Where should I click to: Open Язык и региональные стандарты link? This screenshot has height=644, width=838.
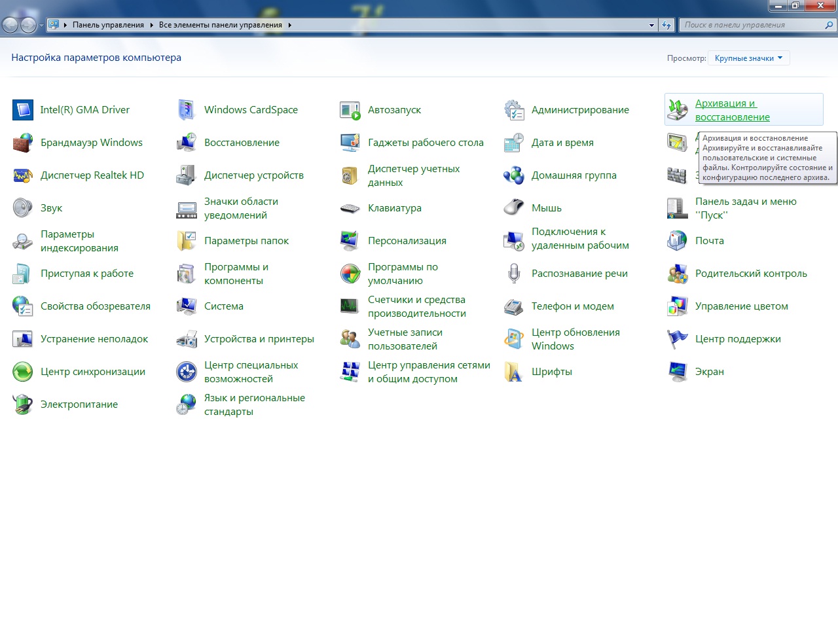(255, 404)
